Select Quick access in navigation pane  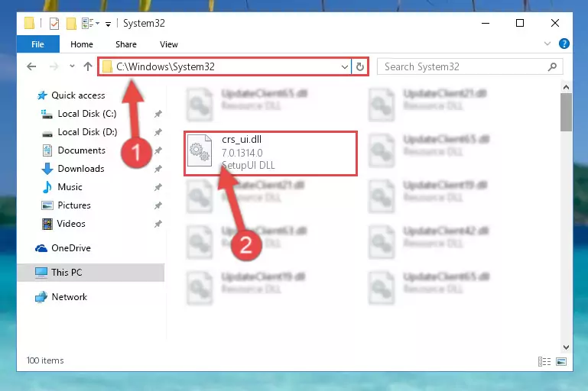click(78, 95)
